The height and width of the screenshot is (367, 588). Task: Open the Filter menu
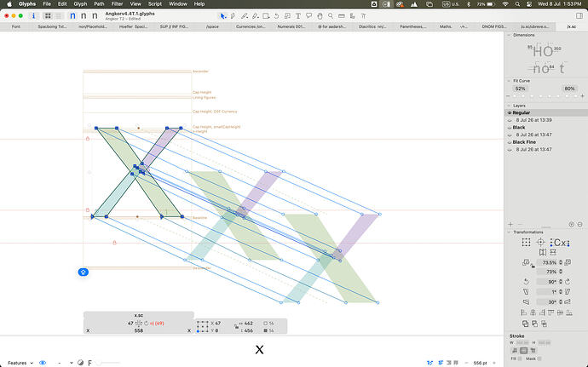click(117, 4)
